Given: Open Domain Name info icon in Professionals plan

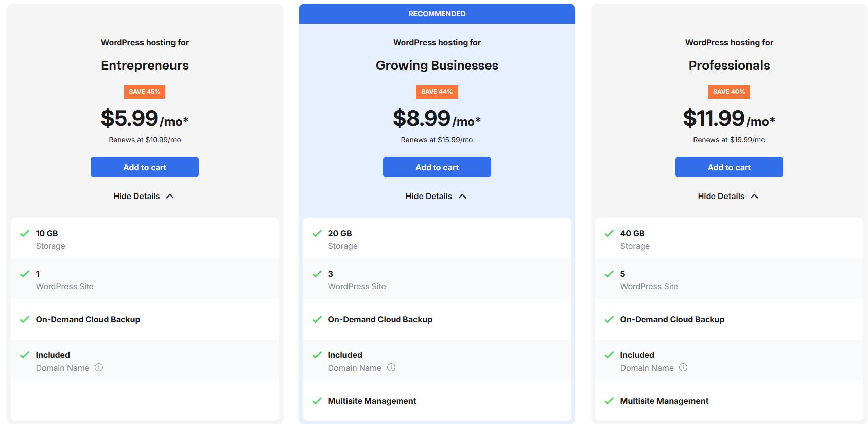Looking at the screenshot, I should tap(683, 367).
